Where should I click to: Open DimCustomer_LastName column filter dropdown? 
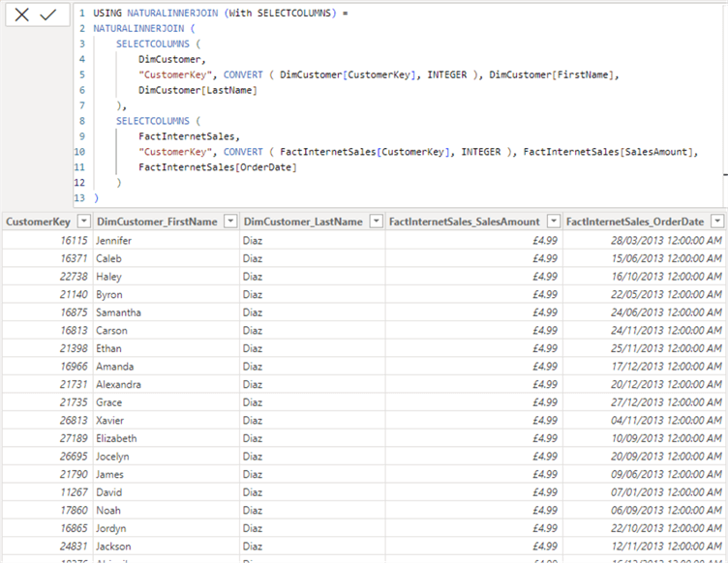[x=377, y=222]
